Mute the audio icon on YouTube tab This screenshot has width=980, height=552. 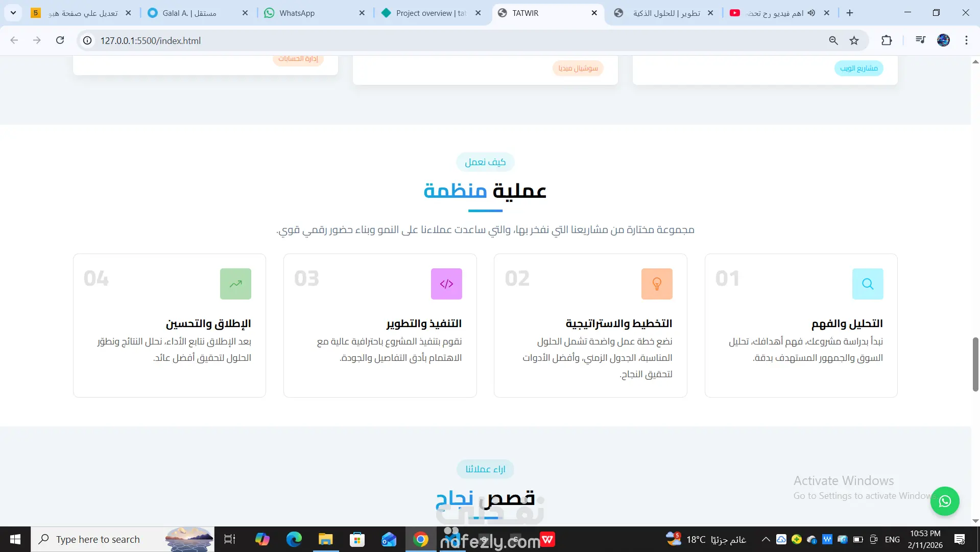[811, 13]
